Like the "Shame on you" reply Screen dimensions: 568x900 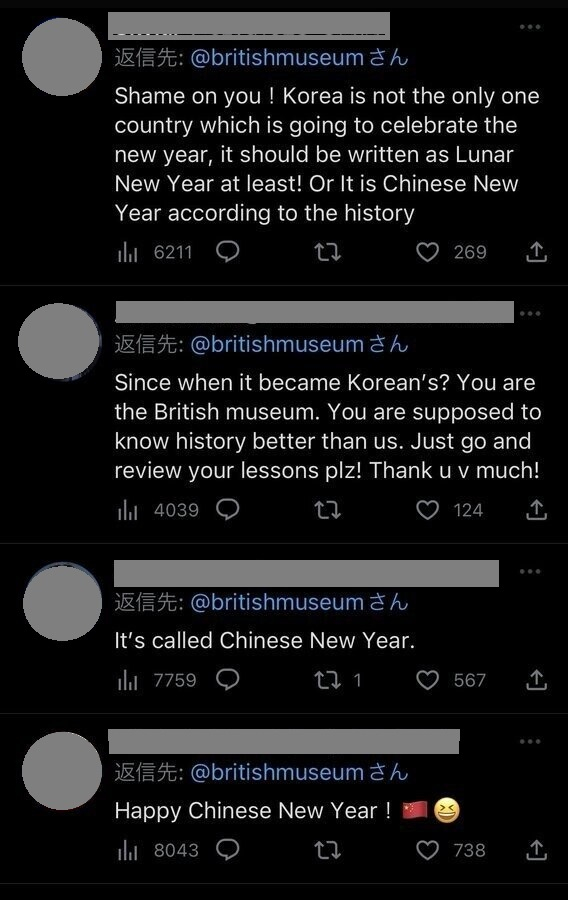427,252
